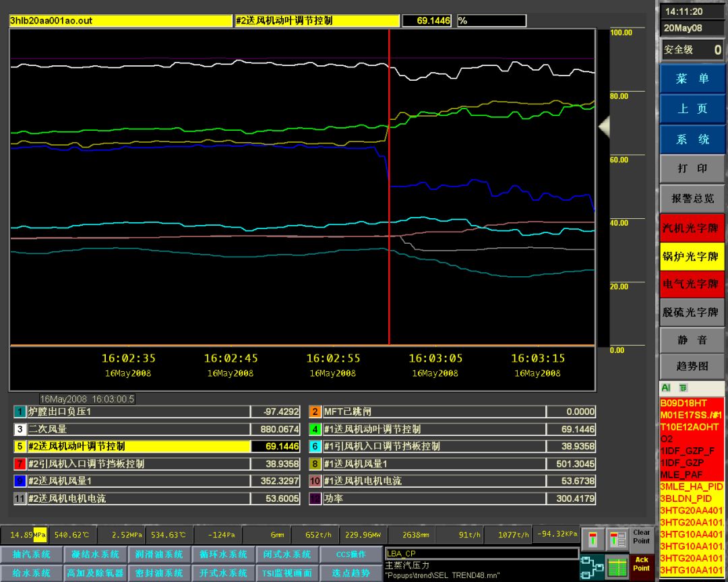Click the red color box numbered 7

[20, 463]
